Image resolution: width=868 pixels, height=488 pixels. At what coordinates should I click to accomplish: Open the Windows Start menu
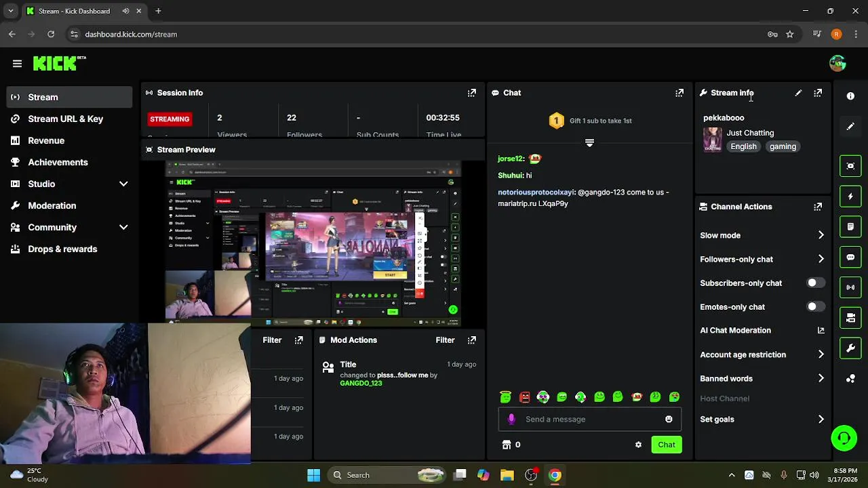[313, 475]
